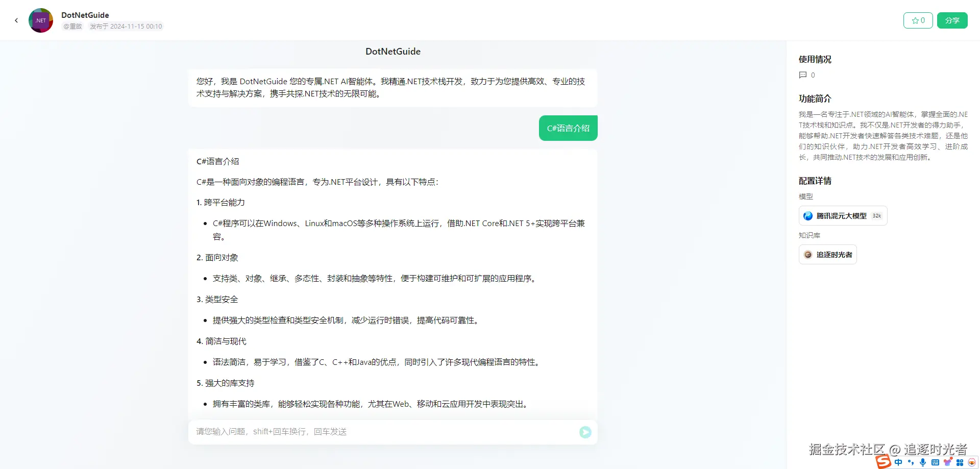Click the bullet starting 支持类、对象、继承
This screenshot has width=980, height=469.
376,279
